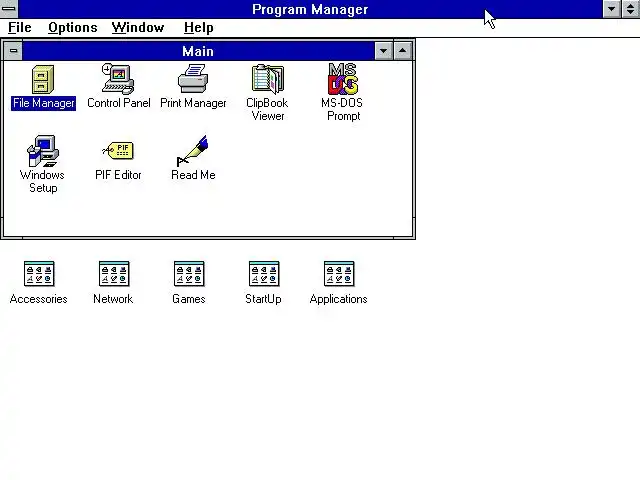The width and height of the screenshot is (640, 480).
Task: Select the Read Me pen icon
Action: pos(193,151)
